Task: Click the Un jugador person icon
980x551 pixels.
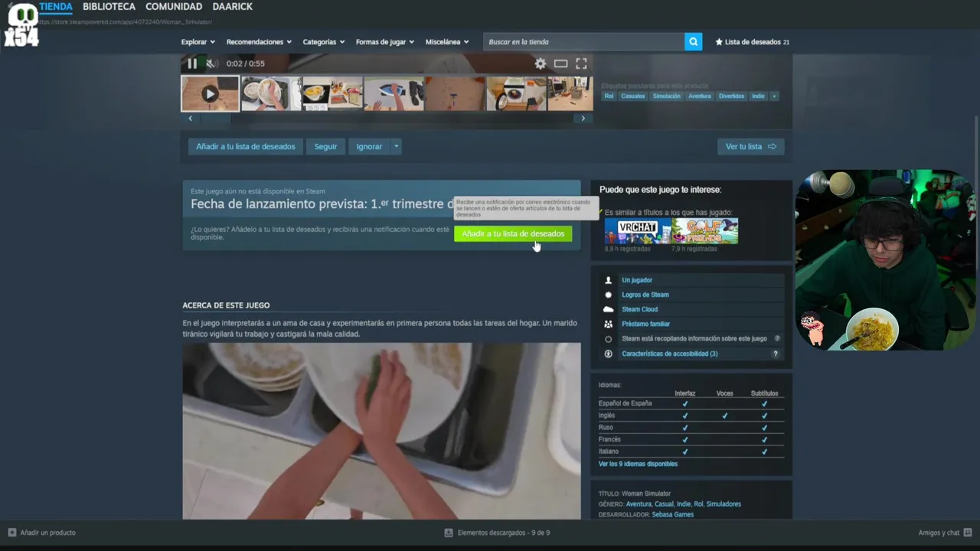Action: pyautogui.click(x=609, y=280)
